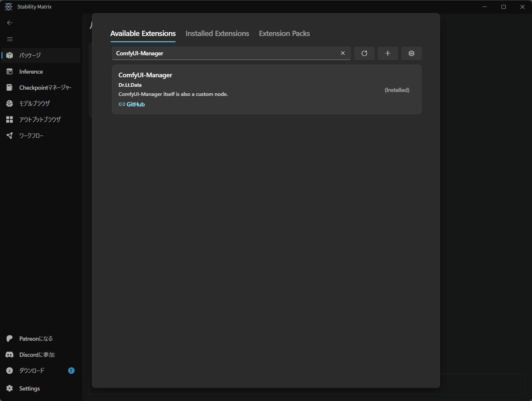Screen dimensions: 532x401
Task: Go to the ワークフロー workflows page
Action: [x=31, y=136]
